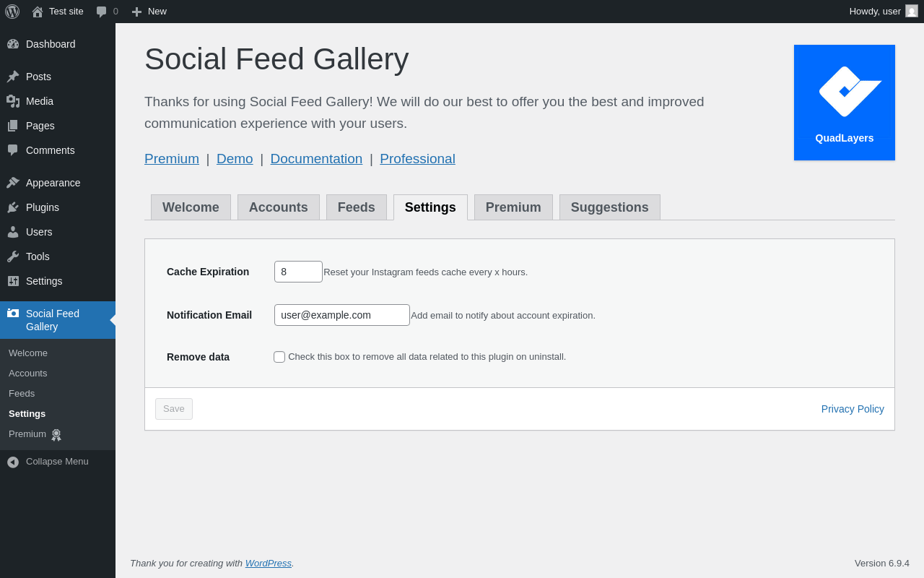Click the Cache Expiration number field
Image resolution: width=924 pixels, height=578 pixels.
click(x=298, y=272)
